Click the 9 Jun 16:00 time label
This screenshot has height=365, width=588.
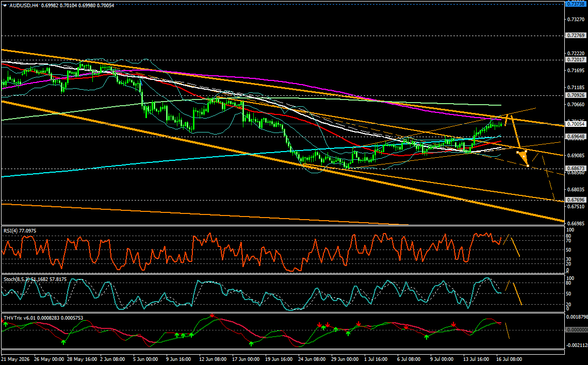pyautogui.click(x=179, y=359)
